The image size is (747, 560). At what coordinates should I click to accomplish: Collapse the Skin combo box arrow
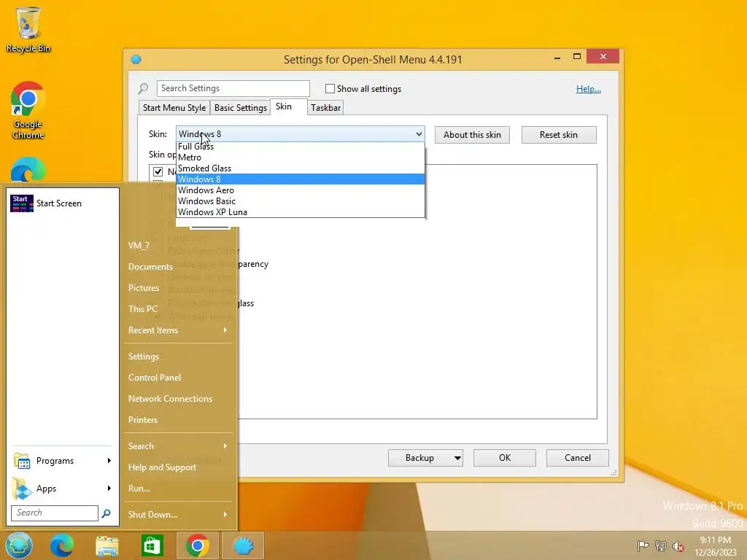click(x=419, y=134)
